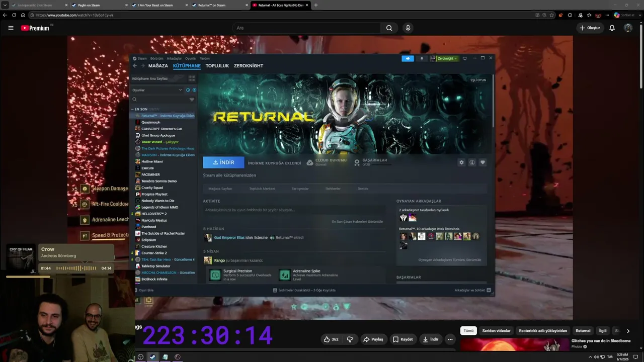The height and width of the screenshot is (362, 644).
Task: Open Returnal Destek link
Action: 363,189
